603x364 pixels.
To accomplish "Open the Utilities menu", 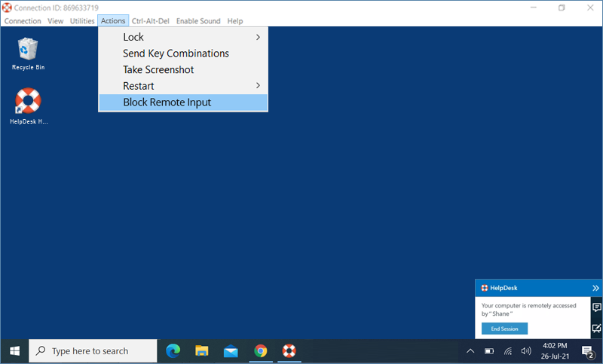I will tap(82, 21).
